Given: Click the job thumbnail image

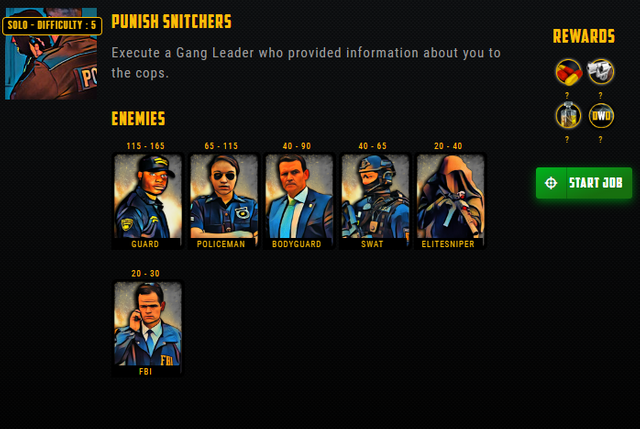Looking at the screenshot, I should 51,54.
